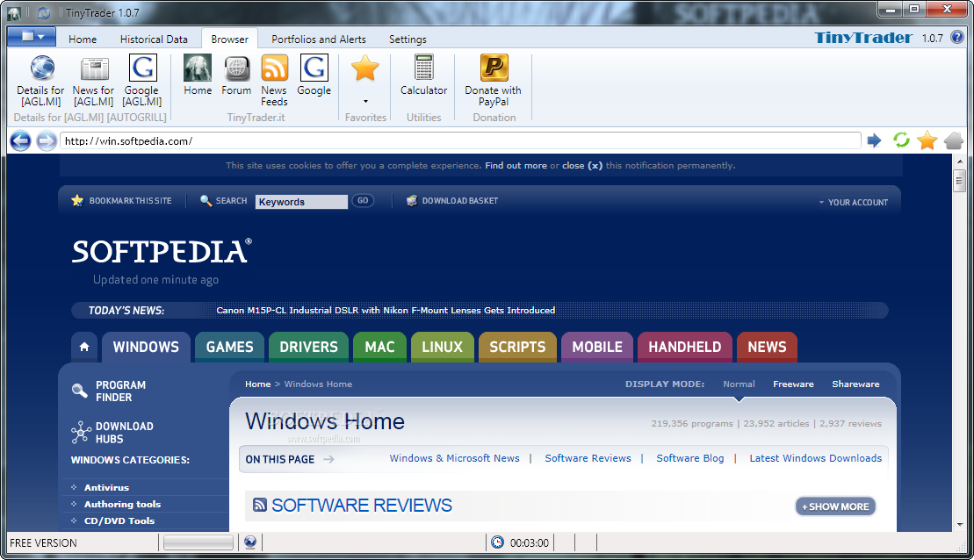Click the + SHOW MORE button
This screenshot has width=974, height=560.
tap(835, 506)
